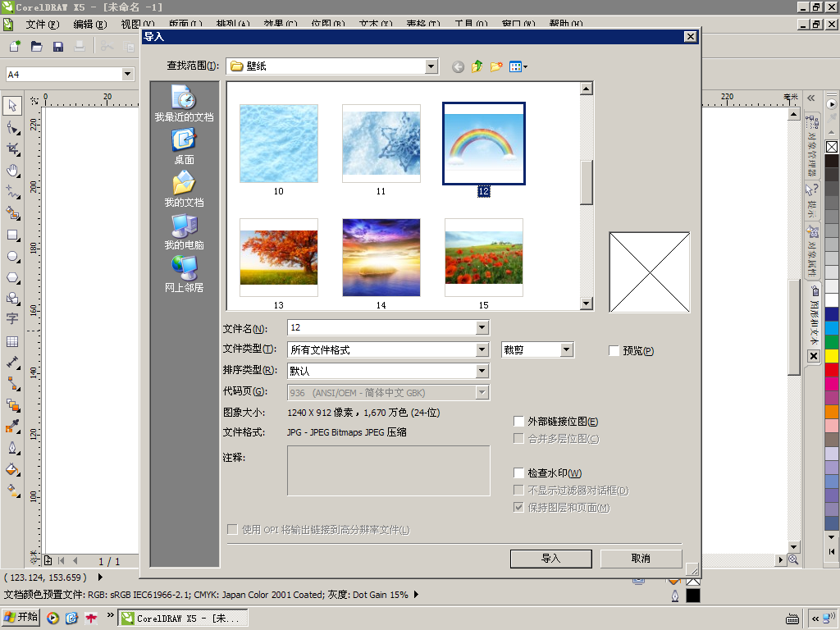This screenshot has height=630, width=840.
Task: Select the Interactive blend tool
Action: (12, 405)
